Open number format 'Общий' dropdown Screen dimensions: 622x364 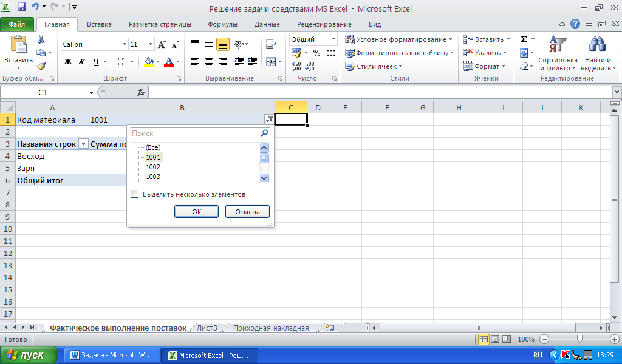point(333,39)
